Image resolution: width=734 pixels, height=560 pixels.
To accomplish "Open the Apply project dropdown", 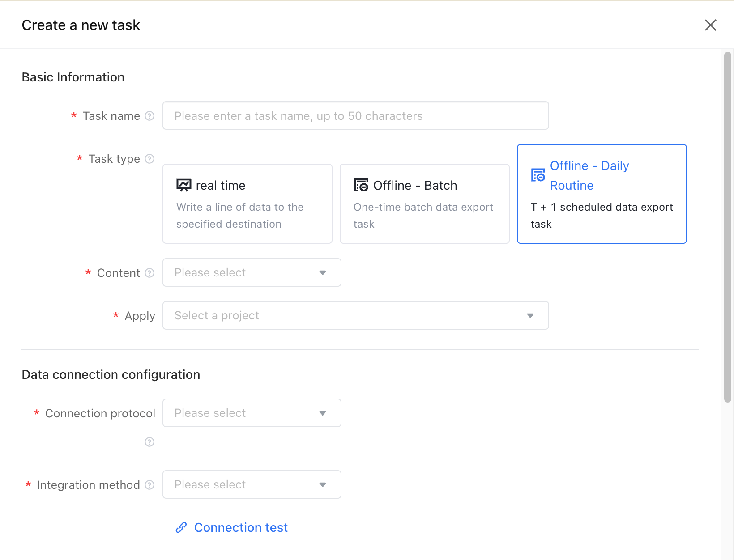I will click(x=356, y=315).
